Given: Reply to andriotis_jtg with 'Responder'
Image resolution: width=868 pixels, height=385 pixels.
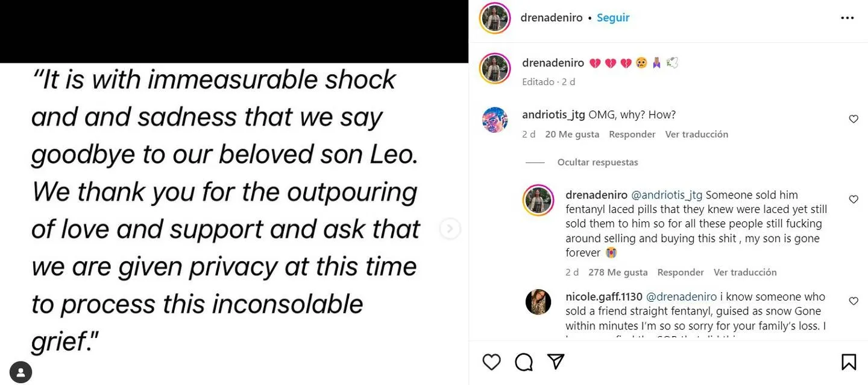Looking at the screenshot, I should (x=632, y=133).
